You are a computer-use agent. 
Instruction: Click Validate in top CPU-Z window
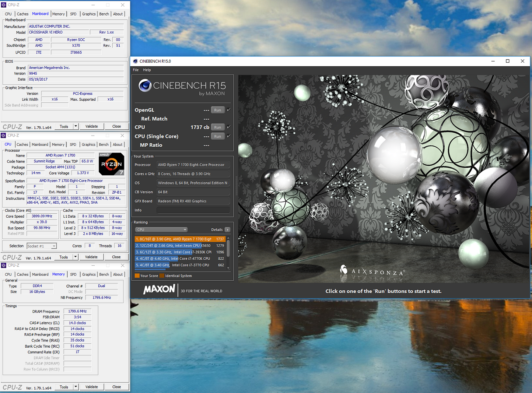[92, 127]
